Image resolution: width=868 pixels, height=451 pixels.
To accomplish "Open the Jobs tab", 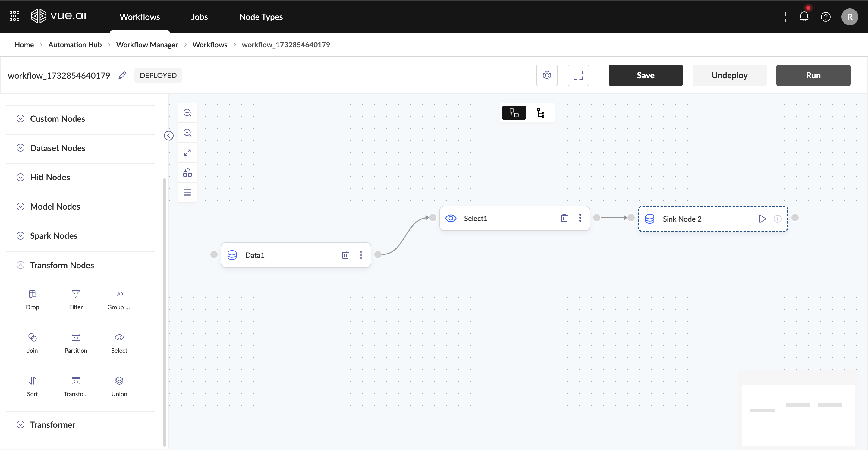I will 199,17.
